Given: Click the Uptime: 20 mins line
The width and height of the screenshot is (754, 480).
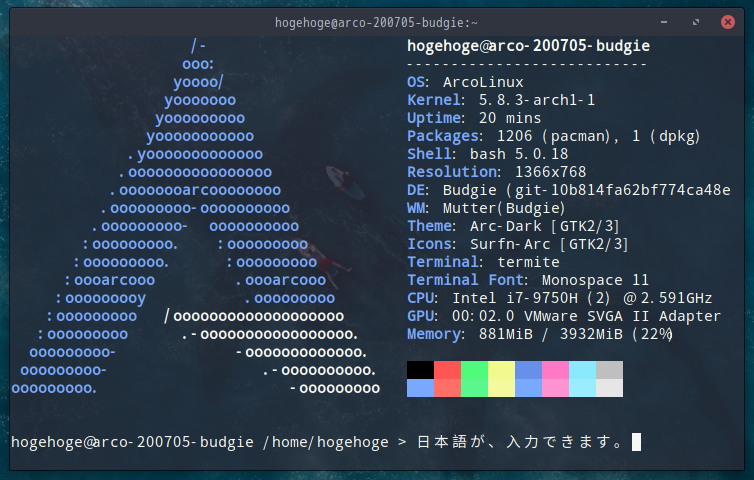Looking at the screenshot, I should point(474,118).
